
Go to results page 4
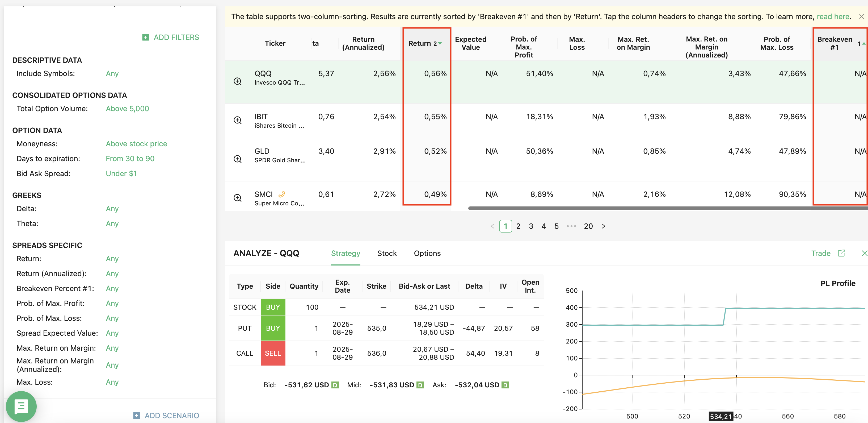pyautogui.click(x=544, y=226)
